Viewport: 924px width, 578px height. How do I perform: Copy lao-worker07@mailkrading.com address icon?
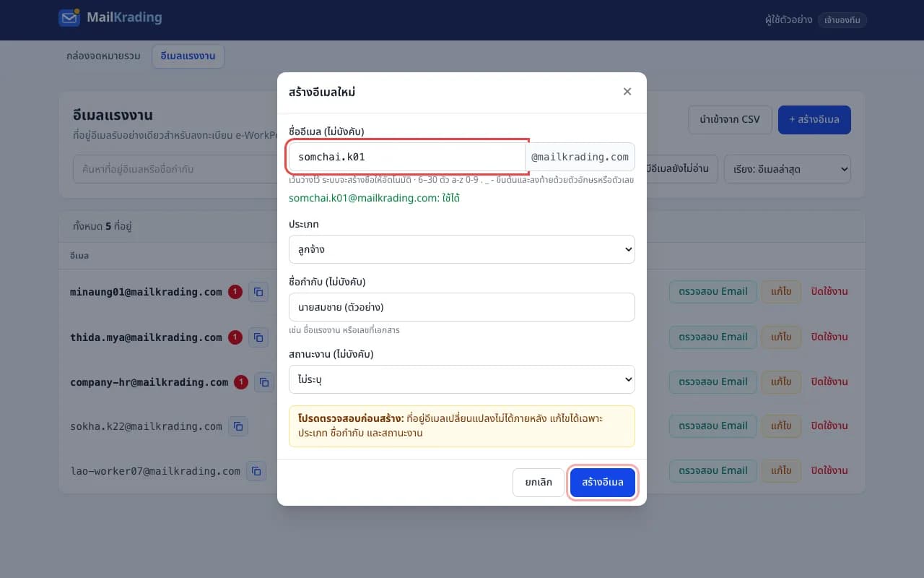click(256, 471)
